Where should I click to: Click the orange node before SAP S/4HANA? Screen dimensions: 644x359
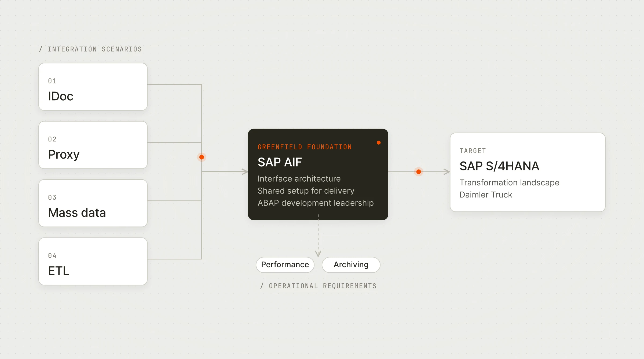click(419, 172)
